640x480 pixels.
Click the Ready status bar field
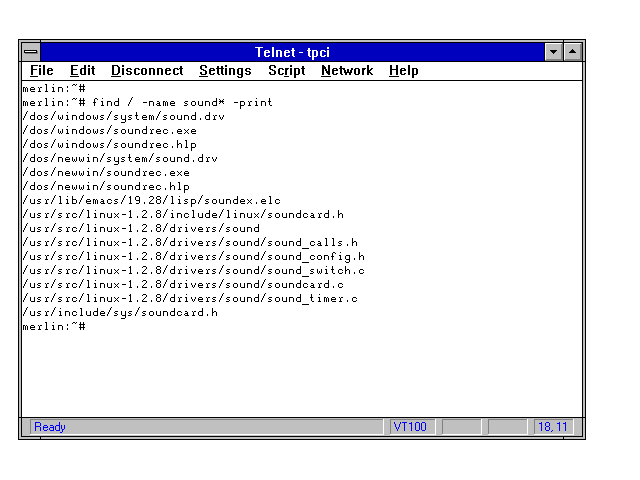coord(50,427)
